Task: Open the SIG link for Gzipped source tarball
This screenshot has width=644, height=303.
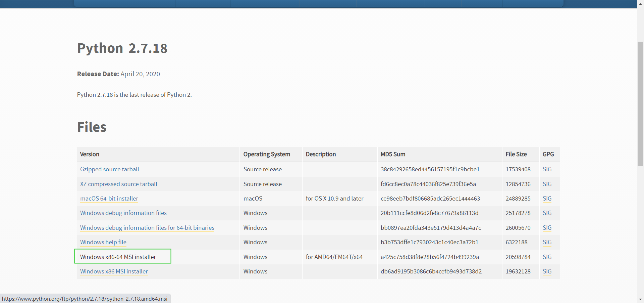Action: tap(547, 169)
